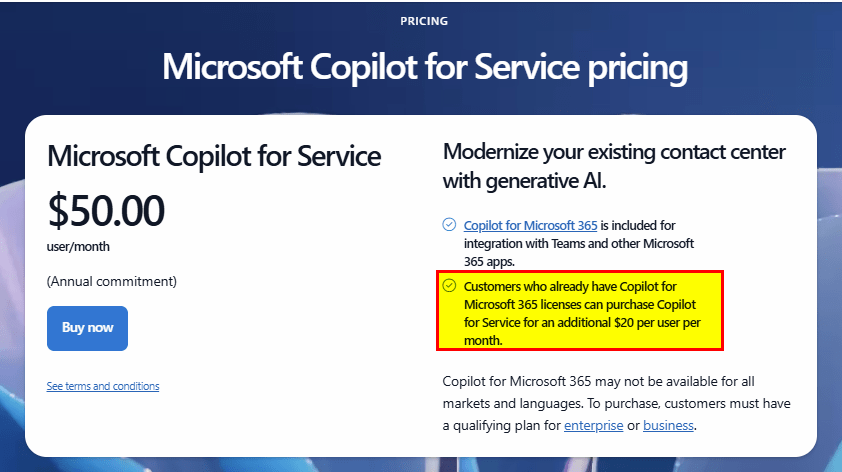
Task: Open the enterprise plan link
Action: 592,425
